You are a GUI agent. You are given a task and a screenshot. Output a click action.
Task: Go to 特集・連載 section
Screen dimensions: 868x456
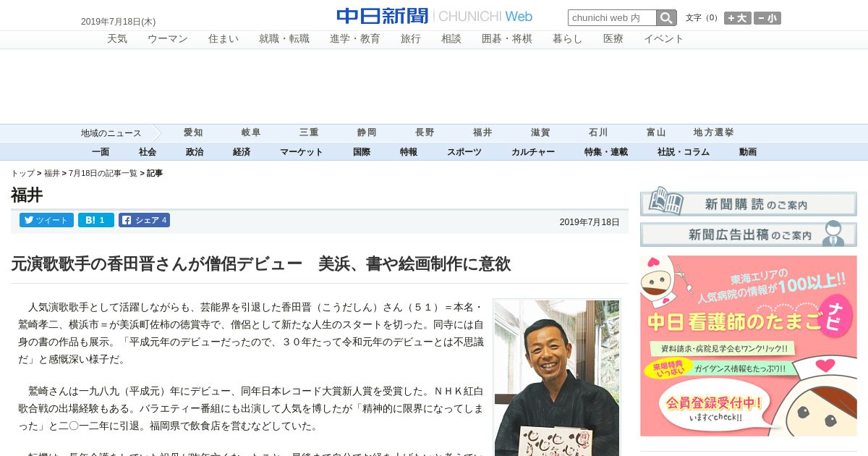(x=606, y=152)
